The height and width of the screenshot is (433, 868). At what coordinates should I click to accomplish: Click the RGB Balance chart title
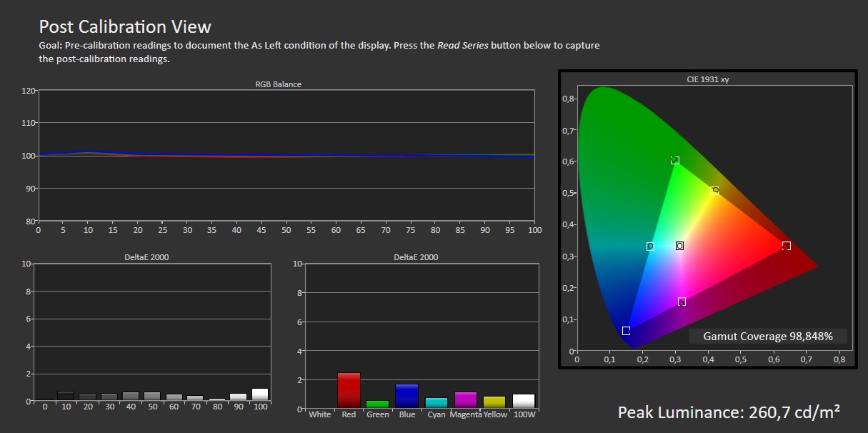pos(279,84)
